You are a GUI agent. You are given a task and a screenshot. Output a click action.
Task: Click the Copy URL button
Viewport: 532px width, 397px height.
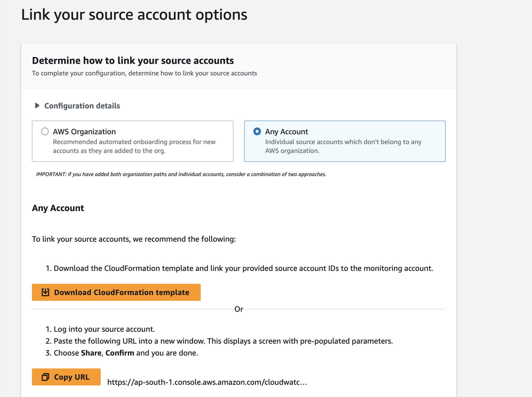tap(66, 377)
